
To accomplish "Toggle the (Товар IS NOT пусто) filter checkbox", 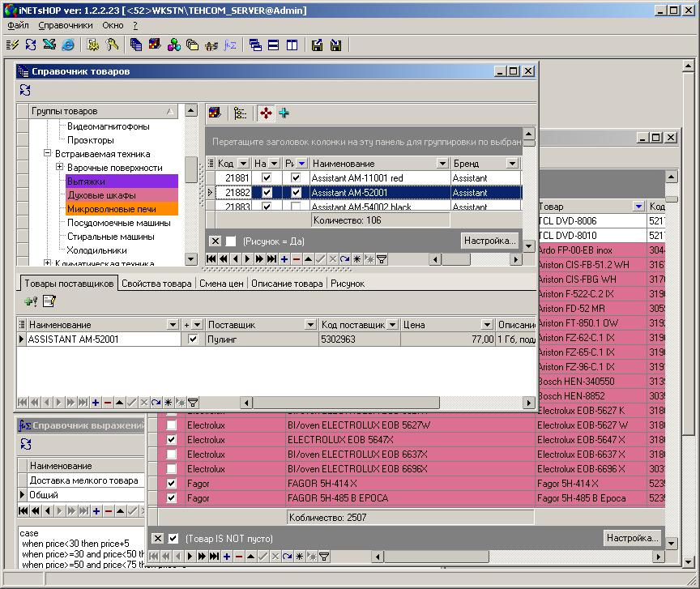I will [x=173, y=539].
